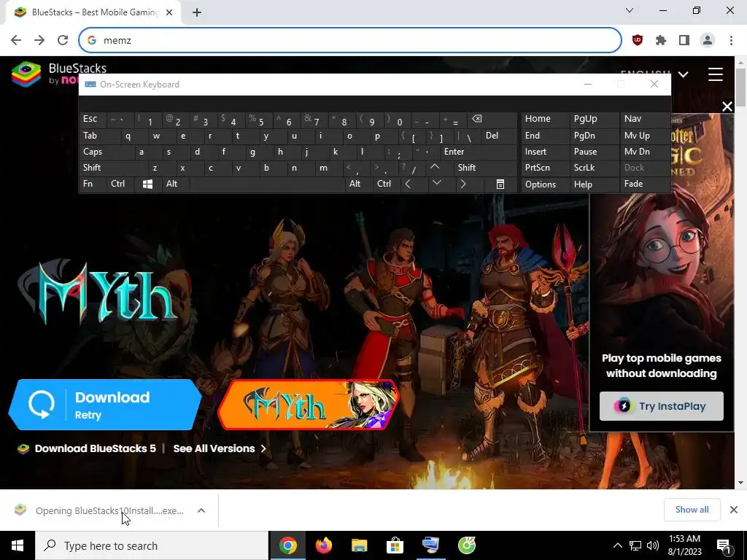Open Options on the On-Screen Keyboard
747x560 pixels.
545,184
